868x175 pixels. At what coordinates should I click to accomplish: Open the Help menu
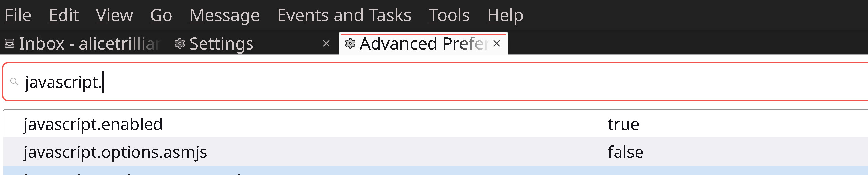(x=505, y=15)
